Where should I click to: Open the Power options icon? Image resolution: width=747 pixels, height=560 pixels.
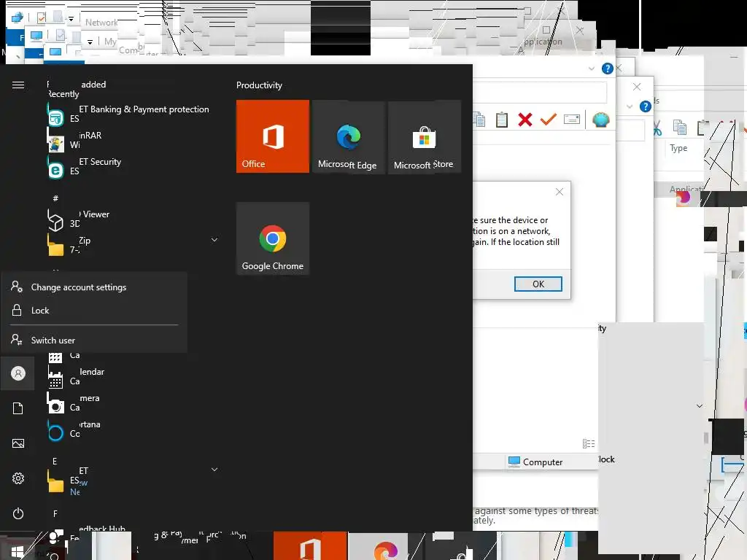click(x=18, y=513)
